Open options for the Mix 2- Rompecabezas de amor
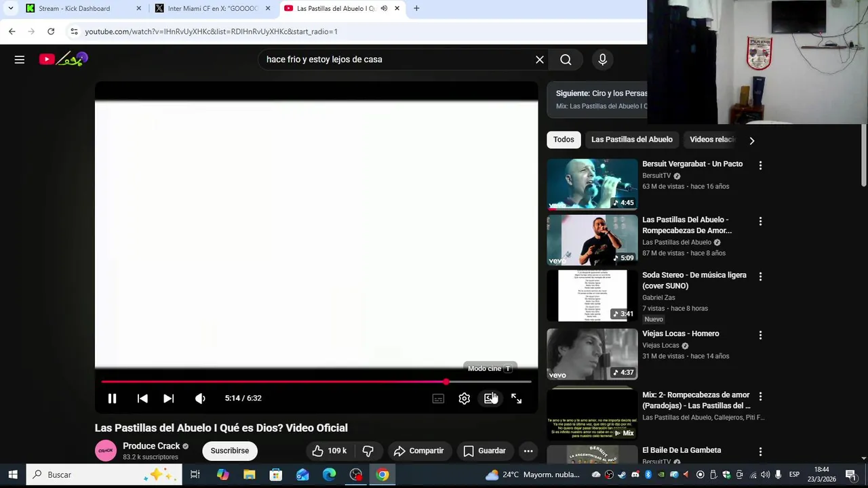This screenshot has width=868, height=488. [760, 396]
